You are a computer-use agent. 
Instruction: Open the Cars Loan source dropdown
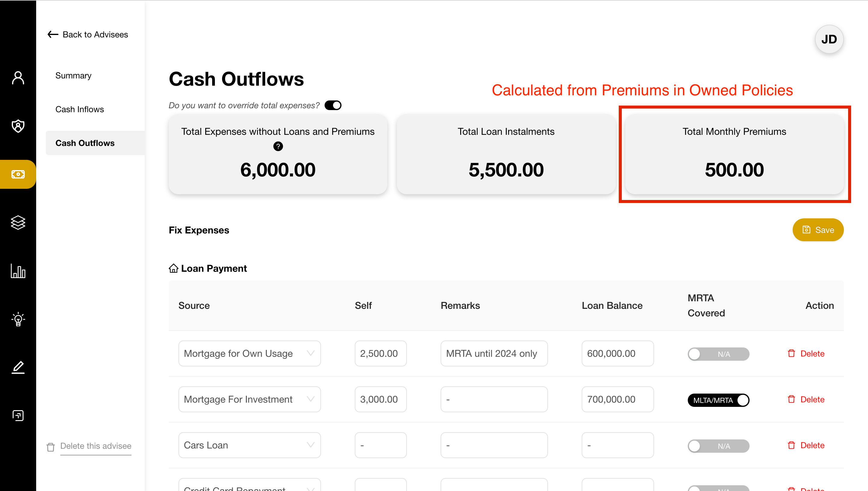click(x=249, y=445)
